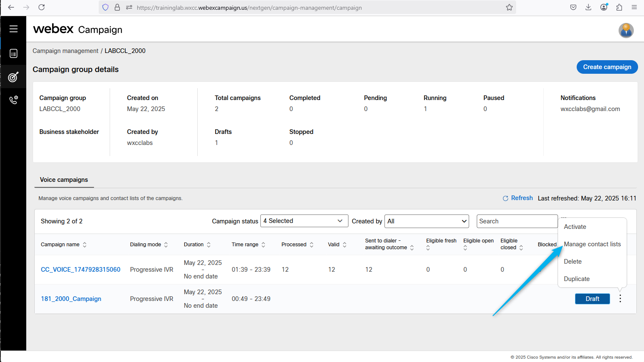
Task: Open the user profile avatar
Action: 626,31
